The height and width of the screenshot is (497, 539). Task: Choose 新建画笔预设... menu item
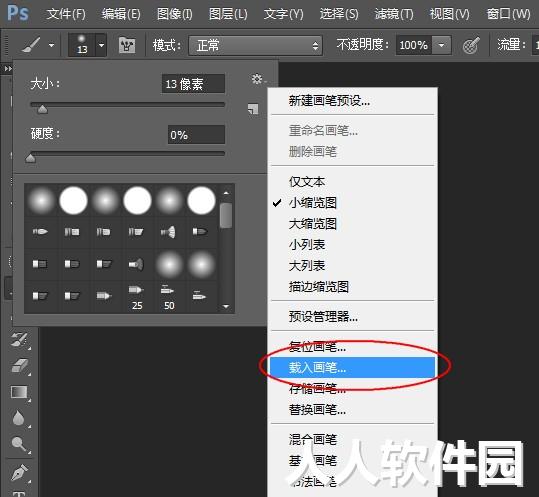coord(353,101)
